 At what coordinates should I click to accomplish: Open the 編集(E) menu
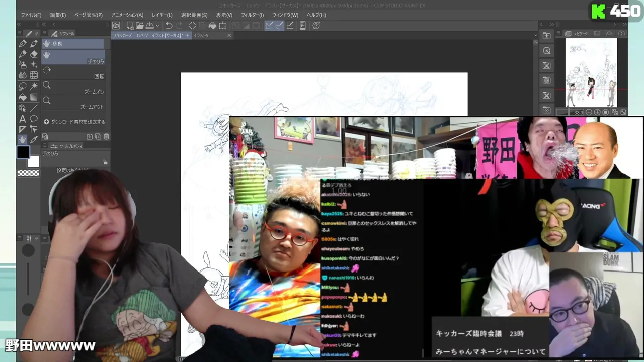tap(58, 15)
